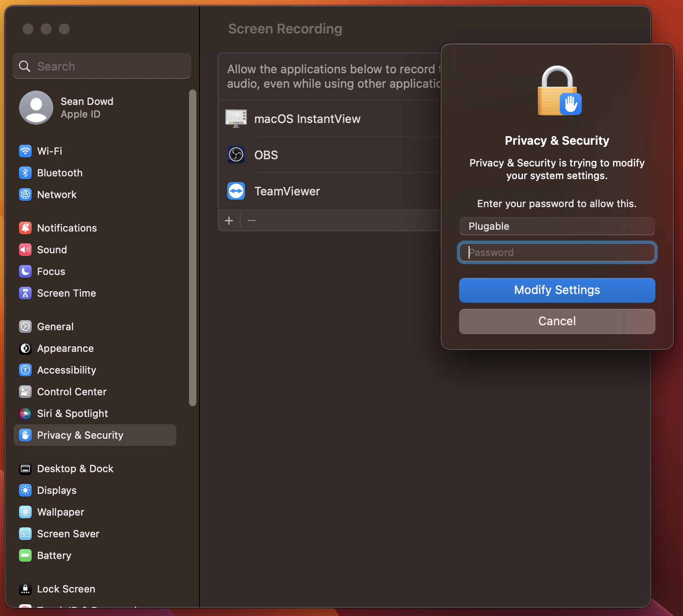The height and width of the screenshot is (616, 683).
Task: Click the Focus moon icon
Action: click(x=25, y=271)
